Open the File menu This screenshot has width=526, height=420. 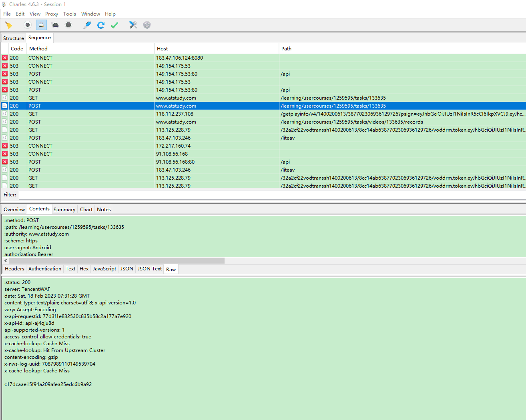tap(7, 14)
